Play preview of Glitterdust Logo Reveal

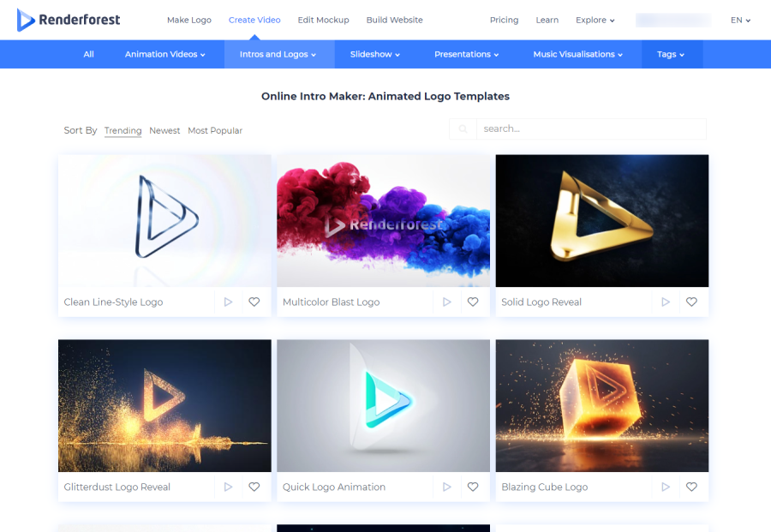228,487
